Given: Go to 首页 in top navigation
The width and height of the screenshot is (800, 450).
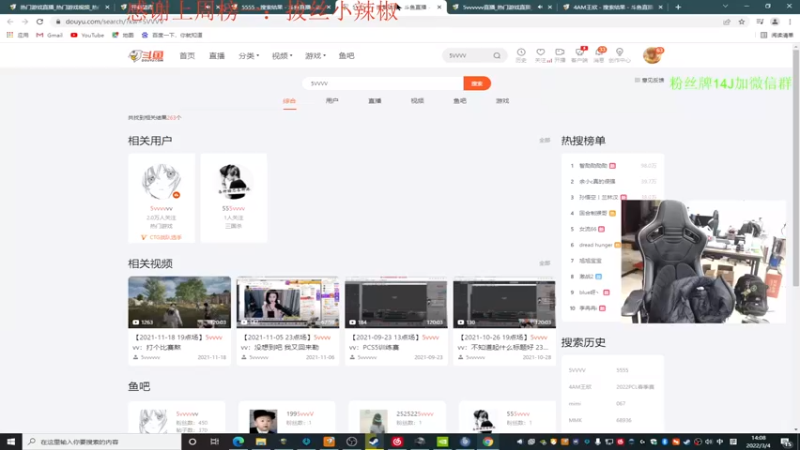Looking at the screenshot, I should [x=187, y=56].
